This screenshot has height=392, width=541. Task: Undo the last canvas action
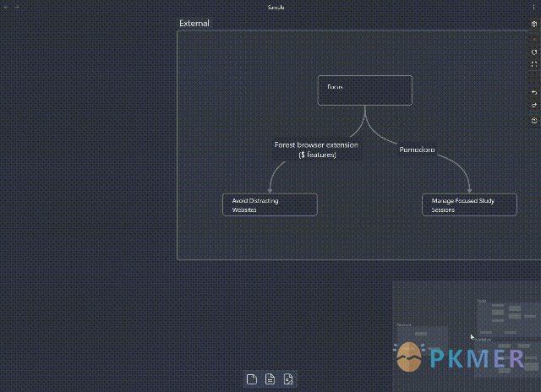[534, 92]
